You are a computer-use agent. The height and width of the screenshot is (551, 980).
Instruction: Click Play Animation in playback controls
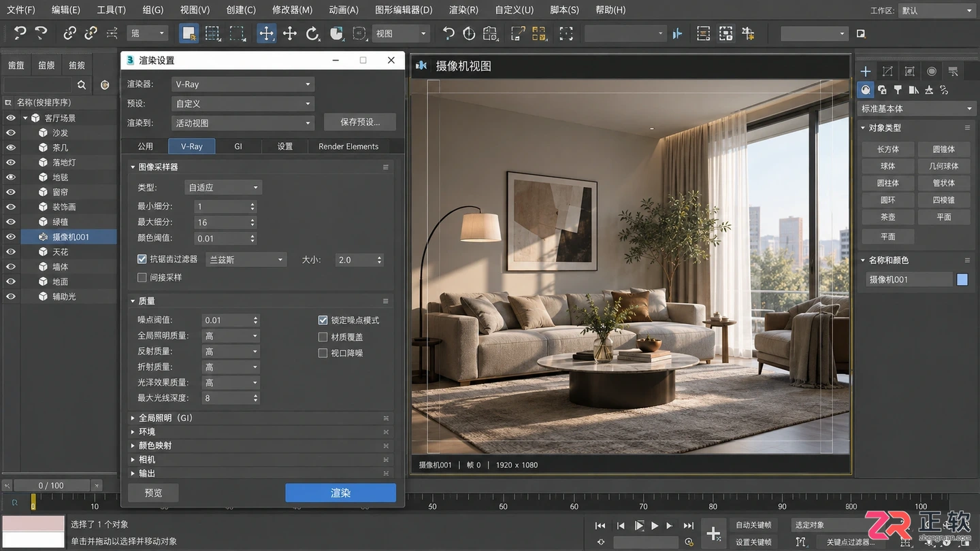tap(655, 526)
